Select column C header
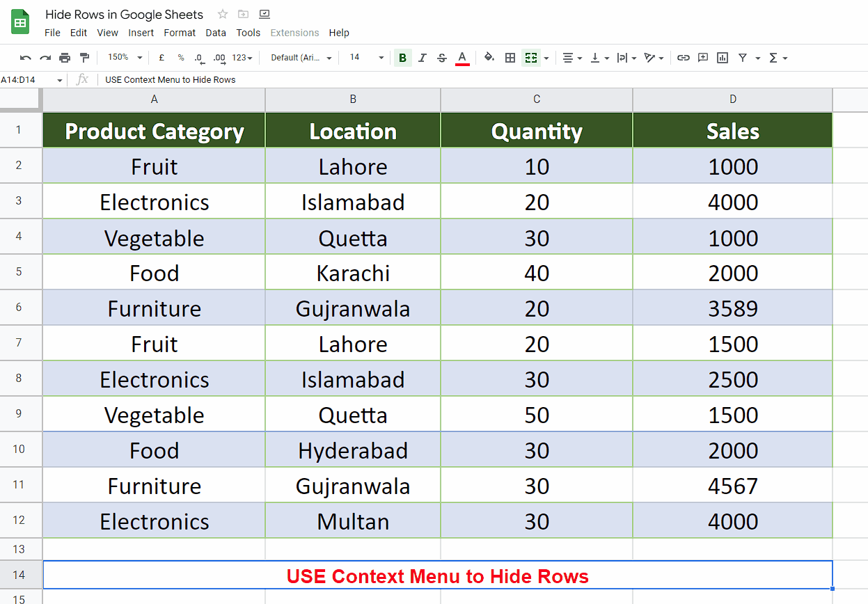 click(537, 100)
